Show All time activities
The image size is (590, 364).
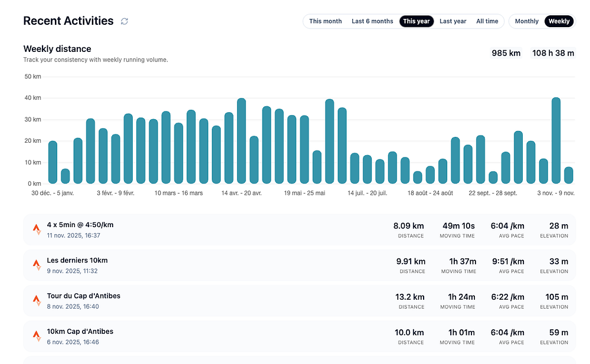(x=487, y=21)
